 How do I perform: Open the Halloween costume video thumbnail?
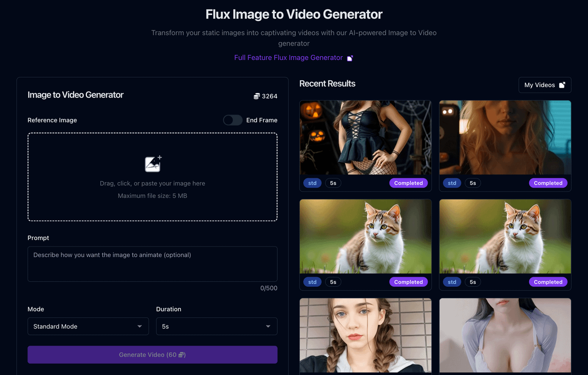tap(365, 138)
